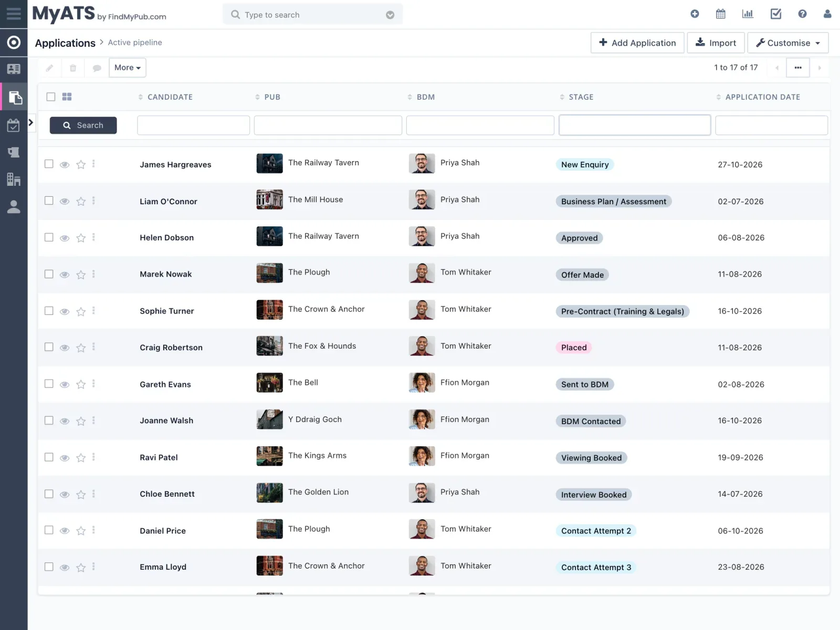Expand the search bar dropdown arrow
This screenshot has height=630, width=840.
pos(390,15)
